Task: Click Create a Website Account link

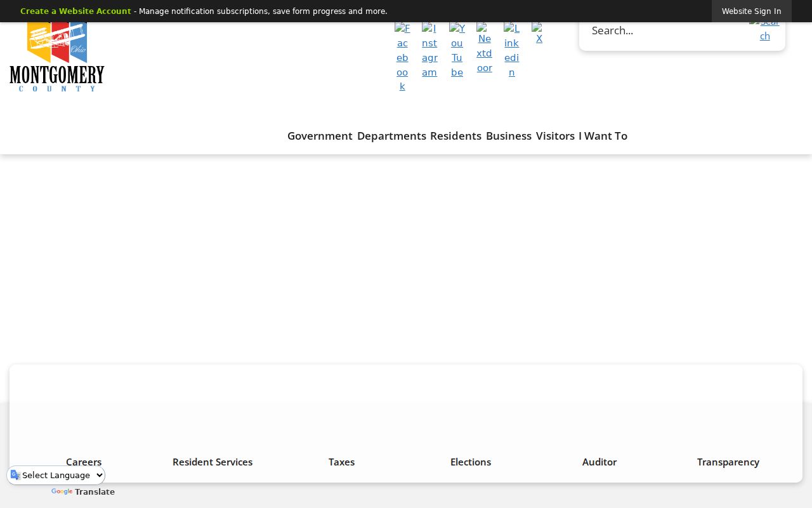Action: coord(75,11)
